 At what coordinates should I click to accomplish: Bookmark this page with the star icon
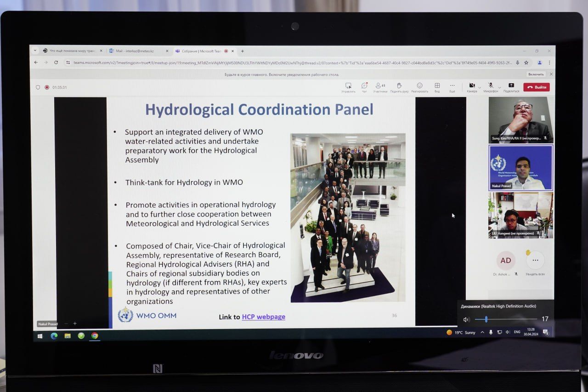coord(526,62)
